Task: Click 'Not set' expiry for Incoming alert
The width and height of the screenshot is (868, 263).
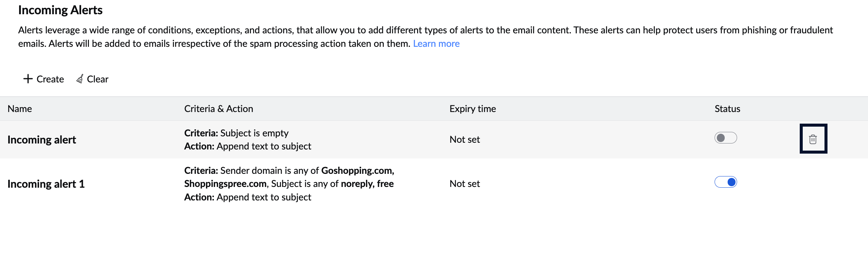Action: click(464, 139)
